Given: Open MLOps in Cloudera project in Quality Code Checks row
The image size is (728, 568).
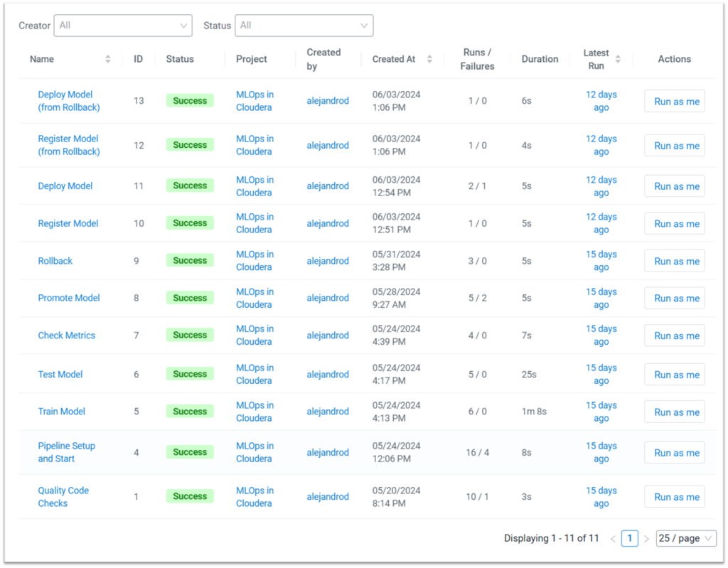Looking at the screenshot, I should click(255, 497).
